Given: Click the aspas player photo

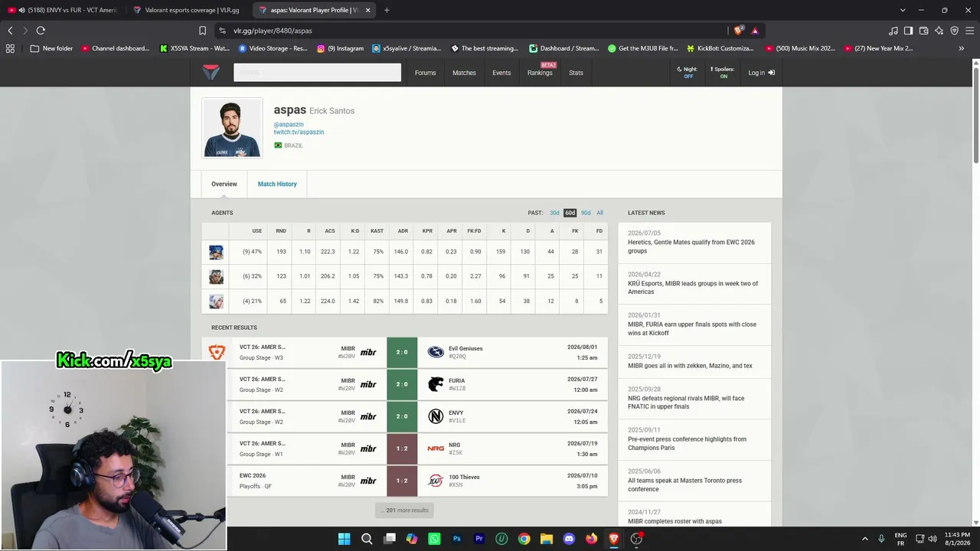Looking at the screenshot, I should (232, 128).
